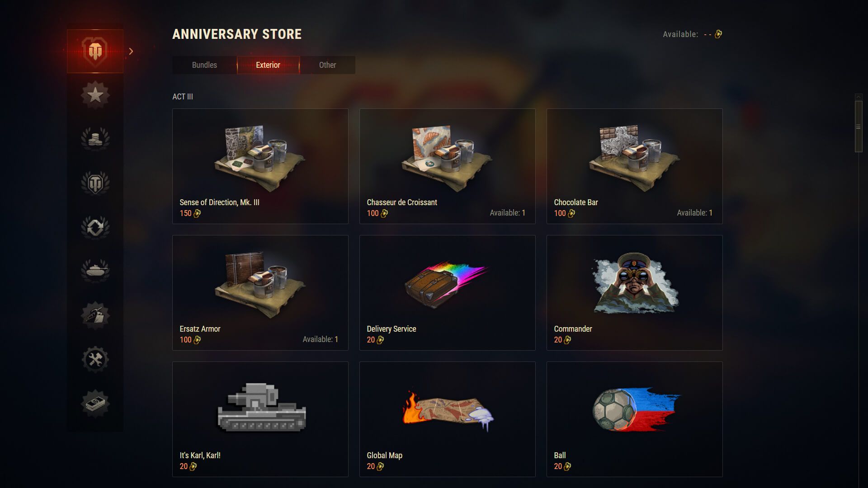Click the vertical scrollbar handle
This screenshot has width=868, height=488.
coord(859,127)
